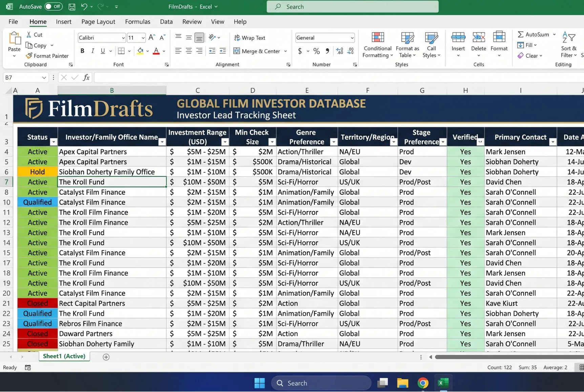Click the Increase Decimal icon
This screenshot has width=584, height=392.
tap(339, 51)
